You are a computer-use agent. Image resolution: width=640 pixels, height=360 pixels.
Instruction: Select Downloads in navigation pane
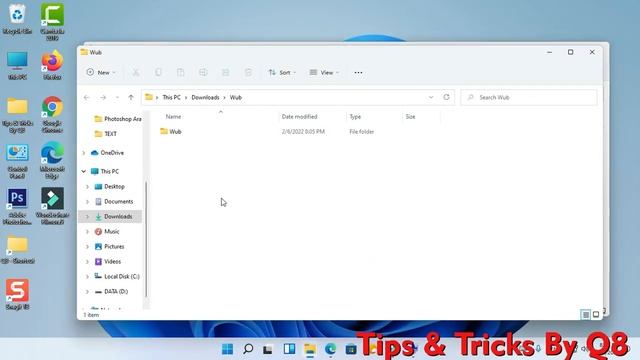pos(113,216)
